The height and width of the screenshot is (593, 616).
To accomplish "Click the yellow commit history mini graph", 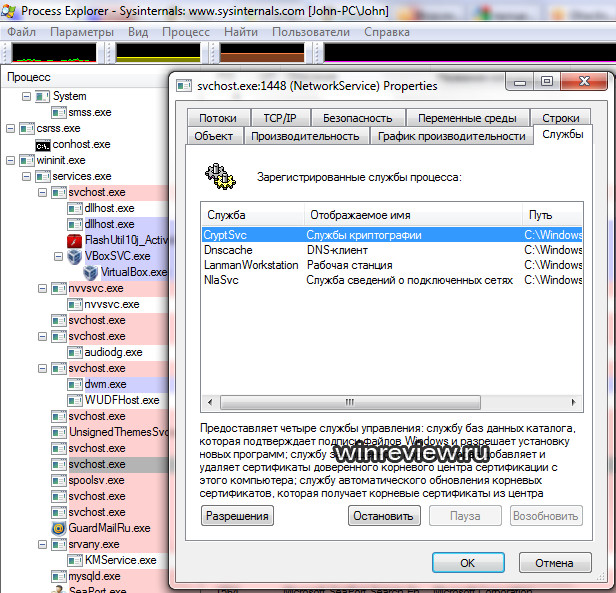I will (158, 53).
